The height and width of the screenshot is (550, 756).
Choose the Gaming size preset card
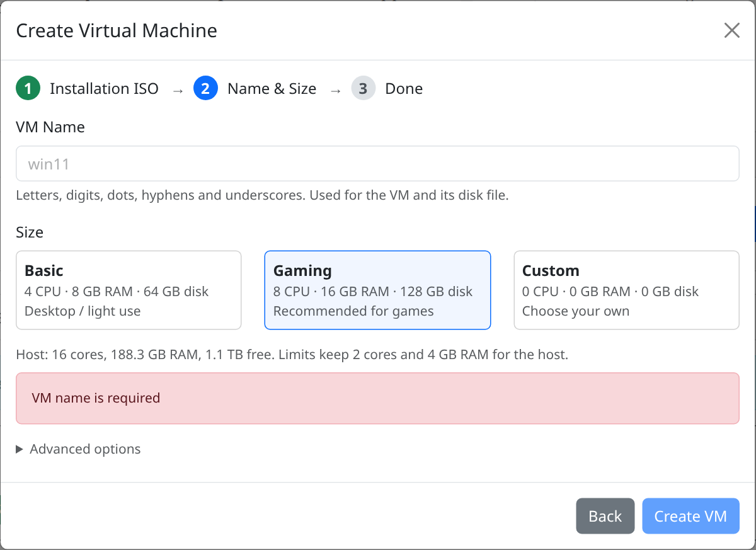377,290
